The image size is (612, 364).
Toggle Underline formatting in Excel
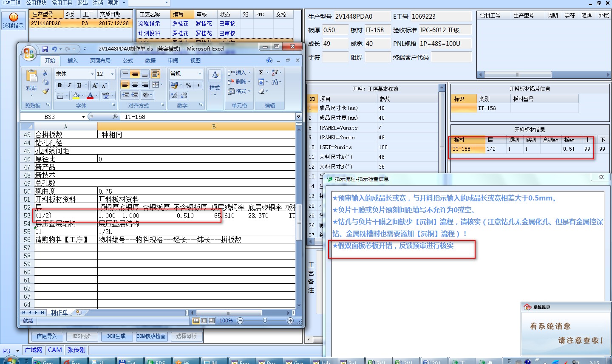click(79, 85)
